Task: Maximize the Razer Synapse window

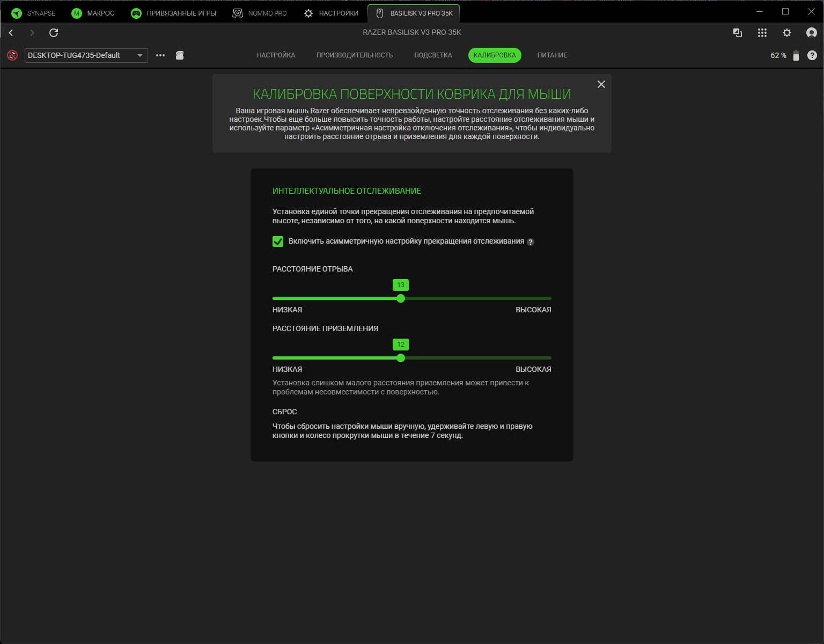Action: [785, 11]
